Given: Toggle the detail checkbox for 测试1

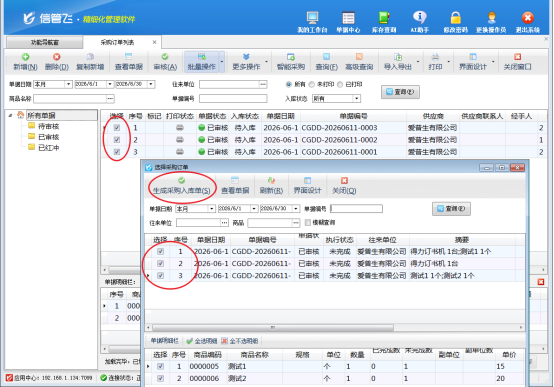Looking at the screenshot, I should [x=160, y=366].
